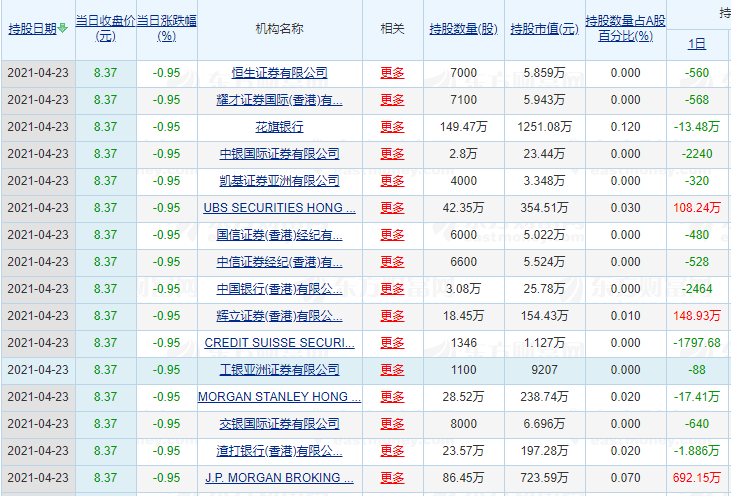Click 更多 in the 工银亚洲证券 row
This screenshot has width=731, height=496.
click(x=392, y=370)
